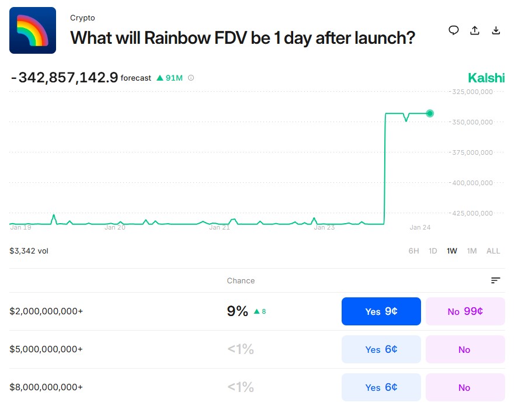This screenshot has height=406, width=532.
Task: Buy Yes at 9¢ on the top market
Action: [381, 311]
